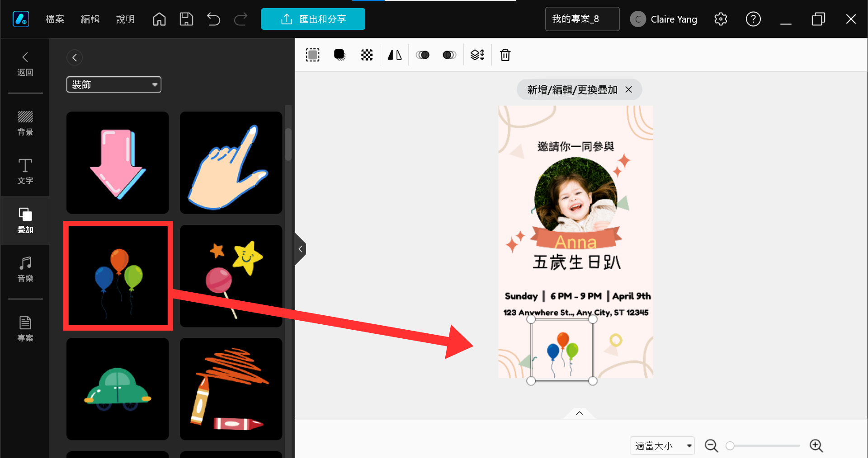Viewport: 868px width, 458px height.
Task: Click the transparency checkerboard icon
Action: (x=367, y=55)
